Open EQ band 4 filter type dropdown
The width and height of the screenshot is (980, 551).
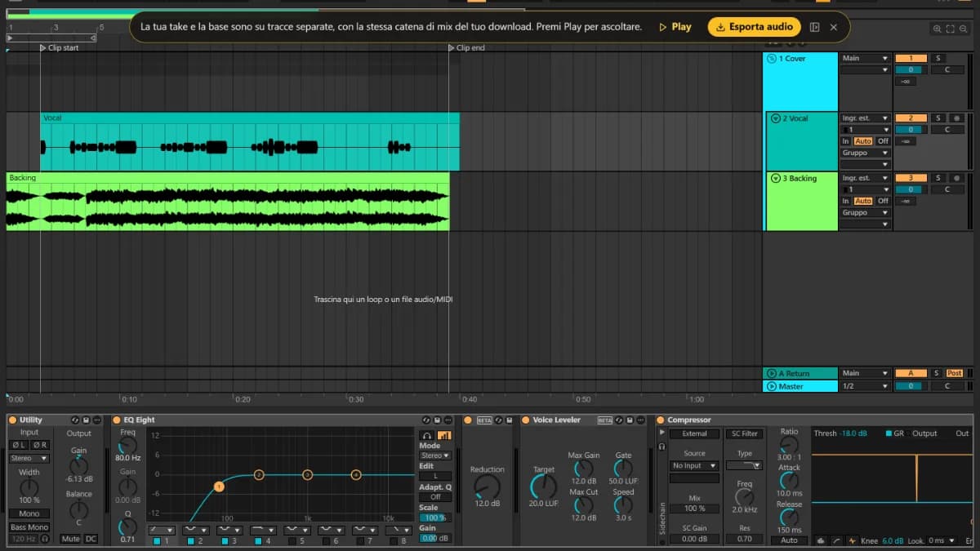263,530
